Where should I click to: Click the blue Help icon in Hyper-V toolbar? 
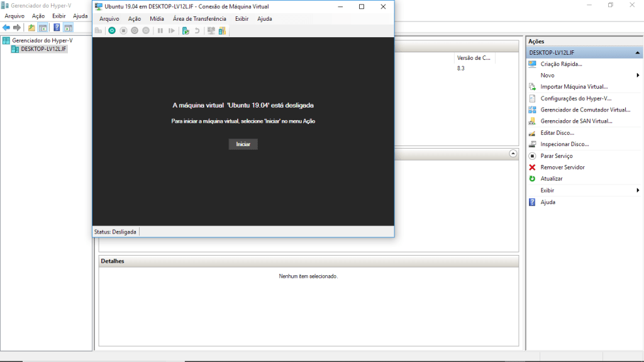pos(57,28)
